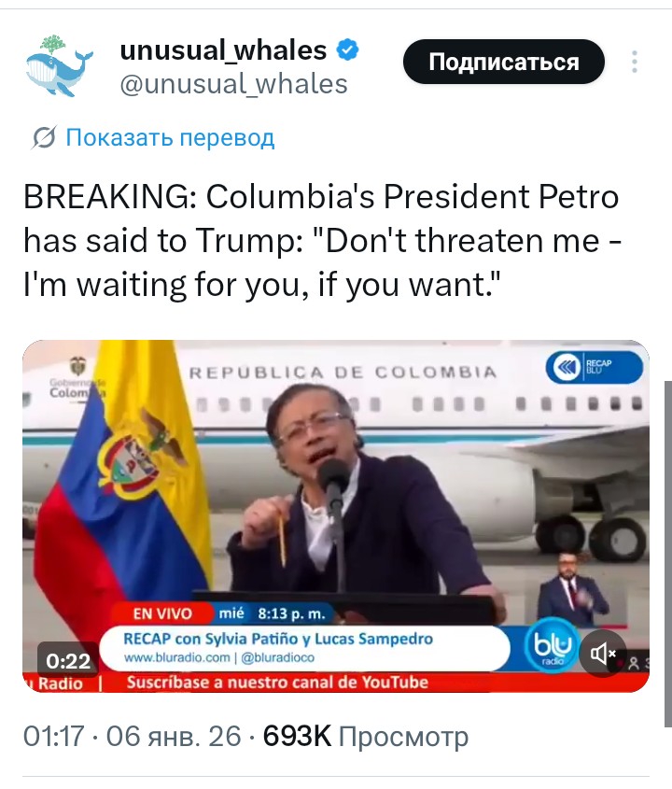Click the translate icon beside Показать перевод
Image resolution: width=672 pixels, height=789 pixels.
pyautogui.click(x=44, y=137)
